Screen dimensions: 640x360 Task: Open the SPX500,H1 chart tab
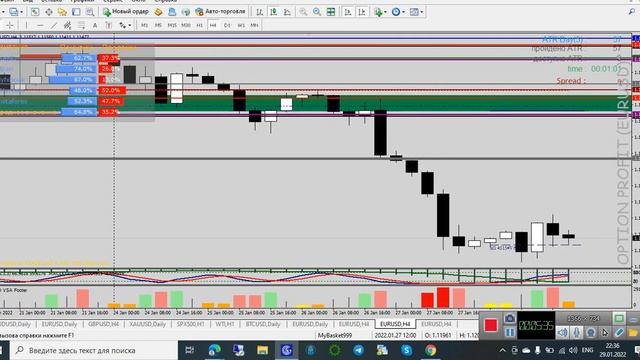[191, 324]
